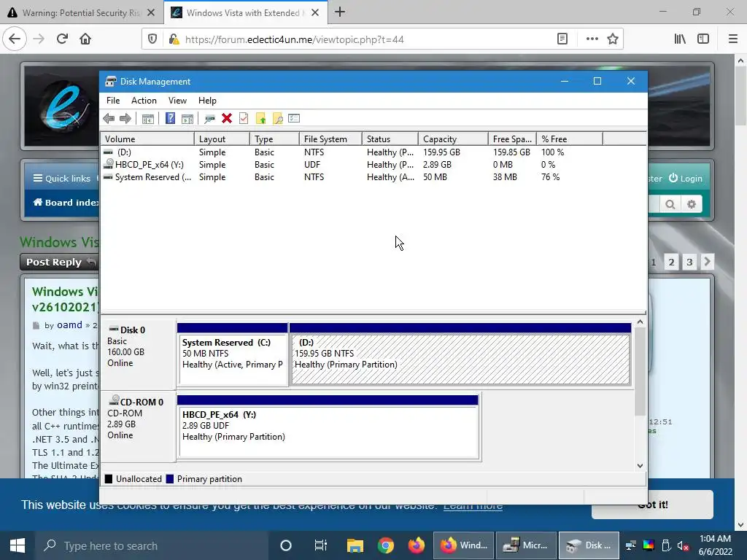This screenshot has height=560, width=747.
Task: Sort by the Volume column header
Action: tap(147, 139)
